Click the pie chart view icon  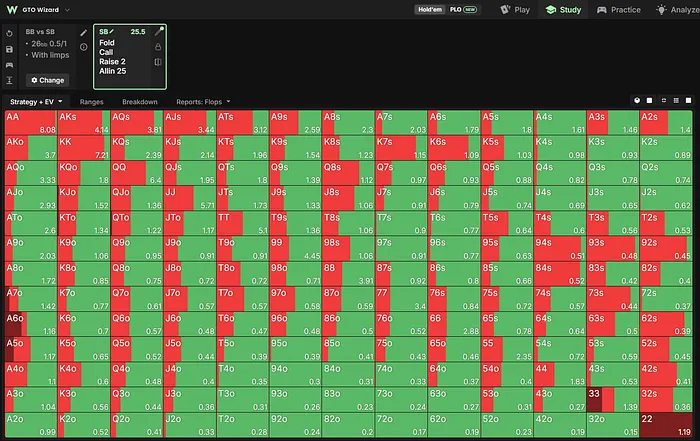click(x=637, y=100)
